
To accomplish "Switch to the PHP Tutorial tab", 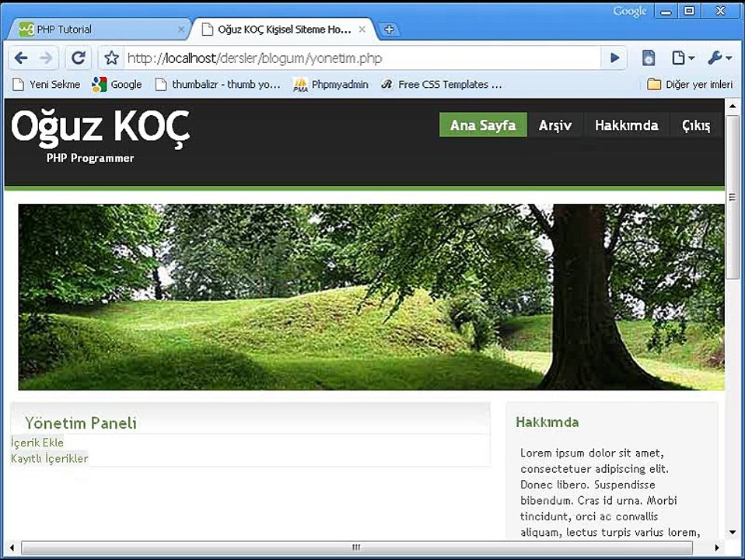I will tap(96, 30).
